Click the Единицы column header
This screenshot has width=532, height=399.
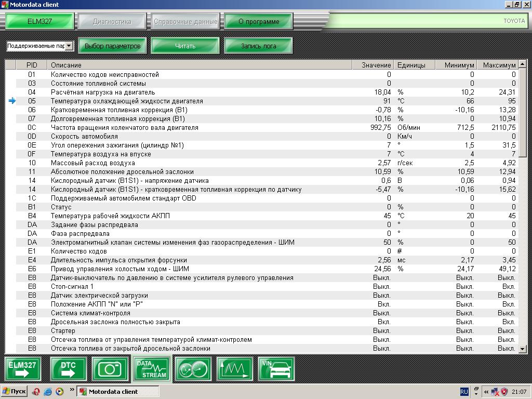415,65
